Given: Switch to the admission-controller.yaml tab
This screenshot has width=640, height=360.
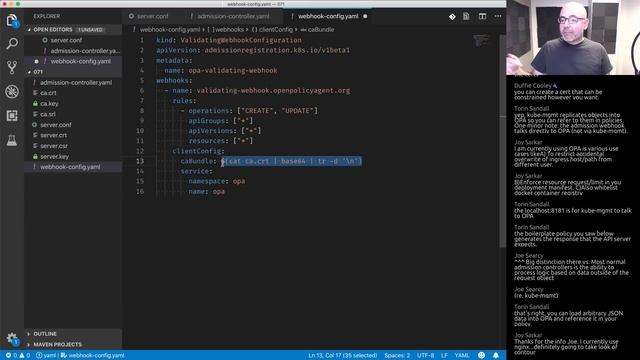Looking at the screenshot, I should pos(233,16).
